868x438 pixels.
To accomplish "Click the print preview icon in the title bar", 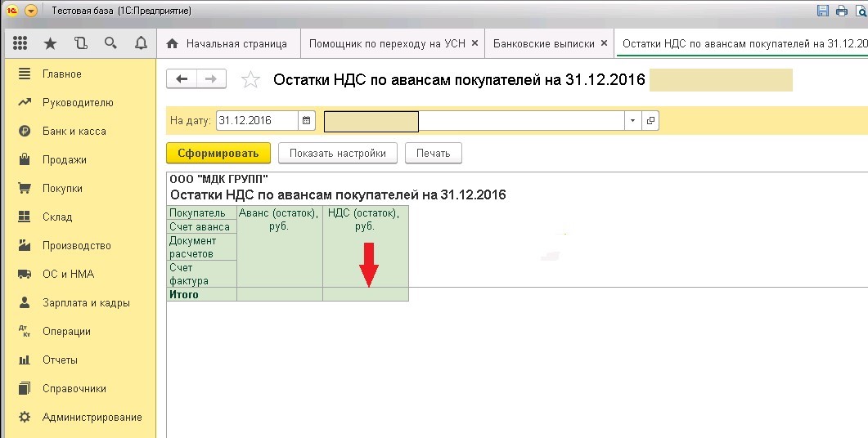I will (861, 11).
